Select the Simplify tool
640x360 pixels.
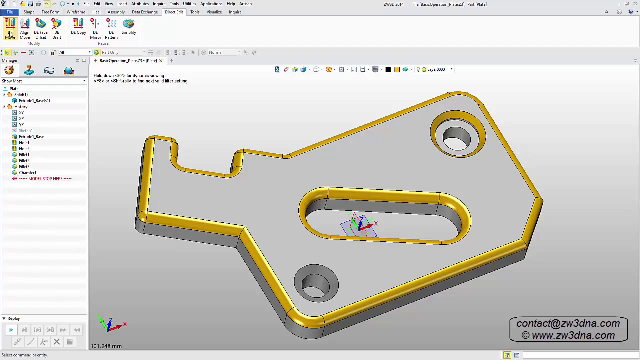129,26
